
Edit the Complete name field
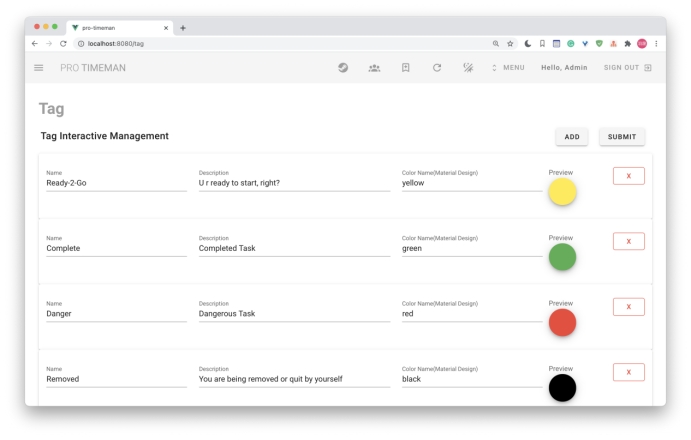tap(116, 248)
